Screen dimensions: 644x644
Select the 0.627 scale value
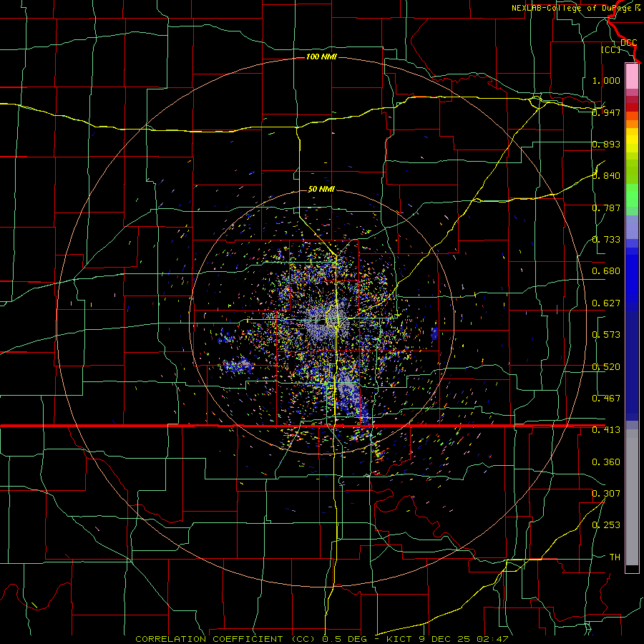click(606, 303)
